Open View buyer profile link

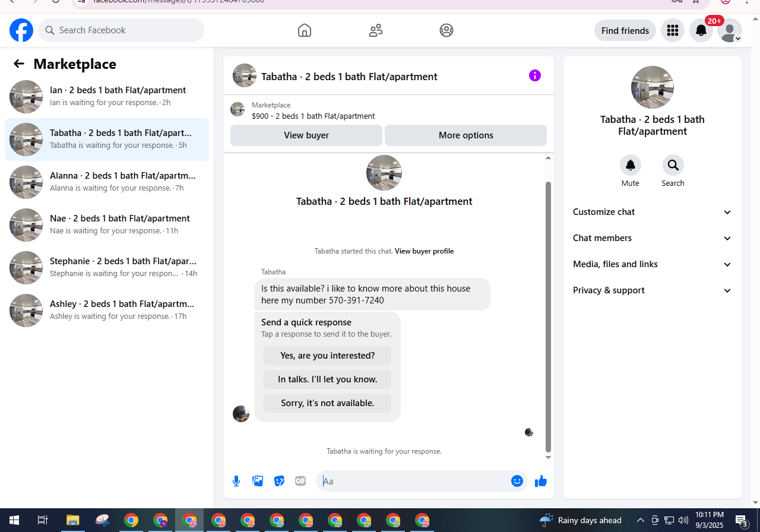click(x=424, y=251)
